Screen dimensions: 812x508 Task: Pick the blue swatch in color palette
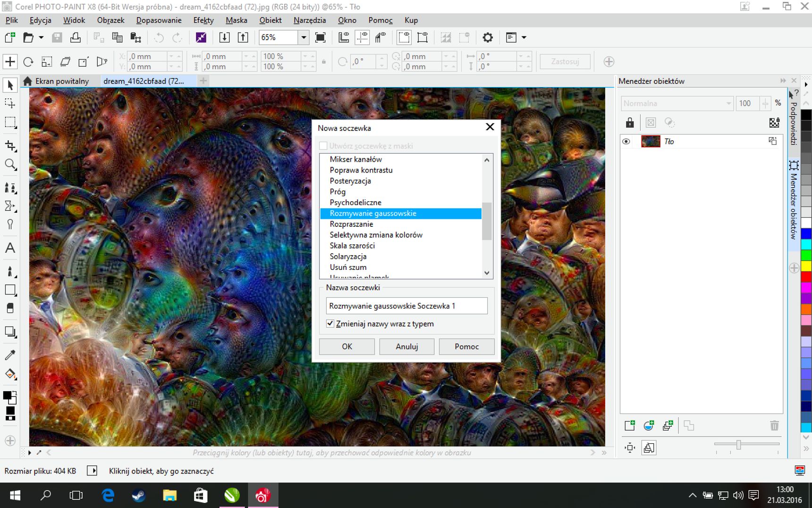(806, 234)
